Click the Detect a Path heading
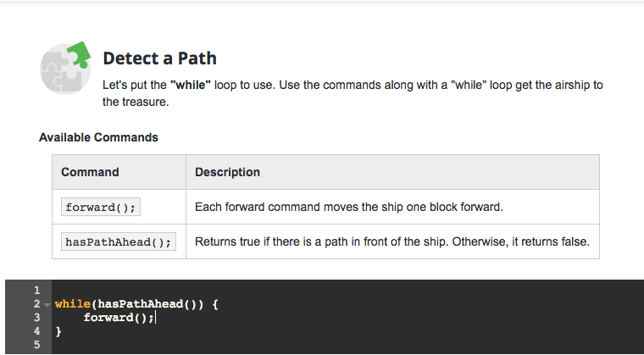 point(159,58)
